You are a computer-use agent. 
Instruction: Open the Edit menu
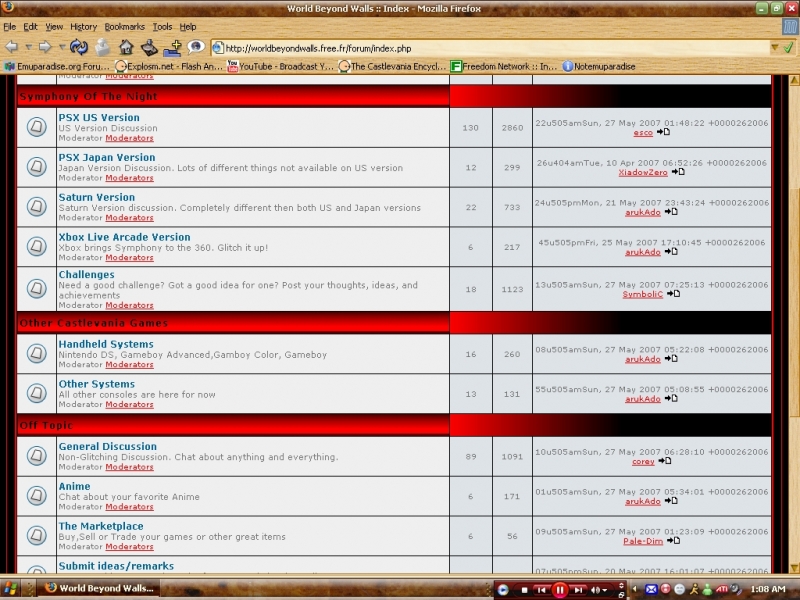tap(30, 27)
